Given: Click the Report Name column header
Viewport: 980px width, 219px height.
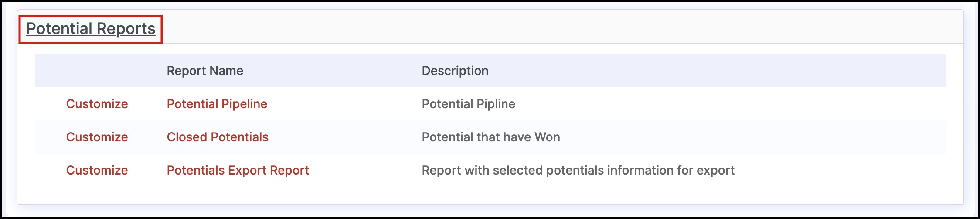Looking at the screenshot, I should click(205, 71).
